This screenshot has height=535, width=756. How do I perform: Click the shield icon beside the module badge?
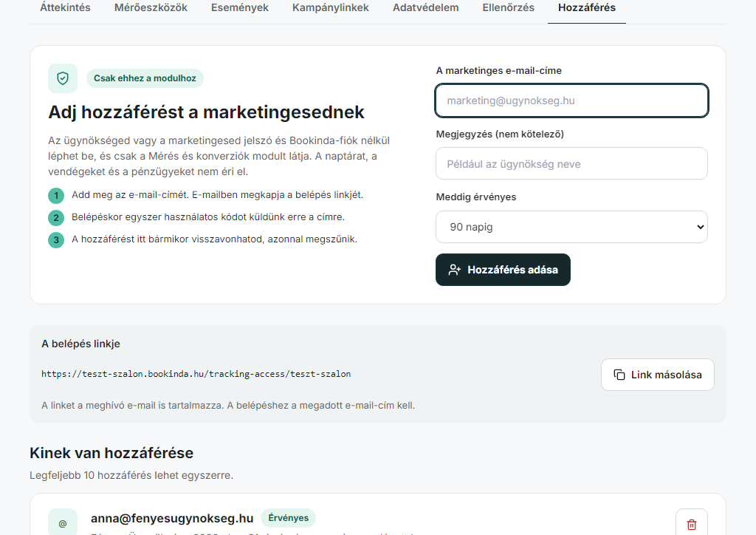click(63, 78)
